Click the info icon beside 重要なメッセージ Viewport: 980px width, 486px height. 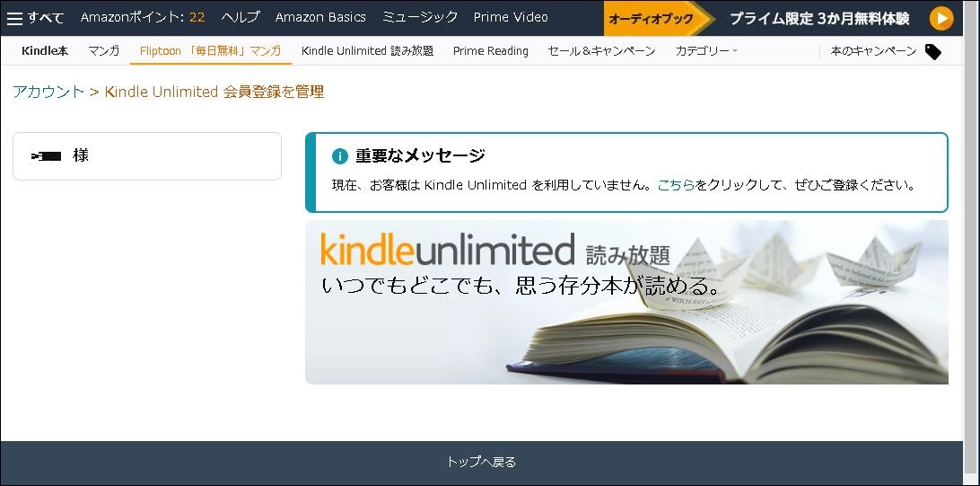point(339,156)
